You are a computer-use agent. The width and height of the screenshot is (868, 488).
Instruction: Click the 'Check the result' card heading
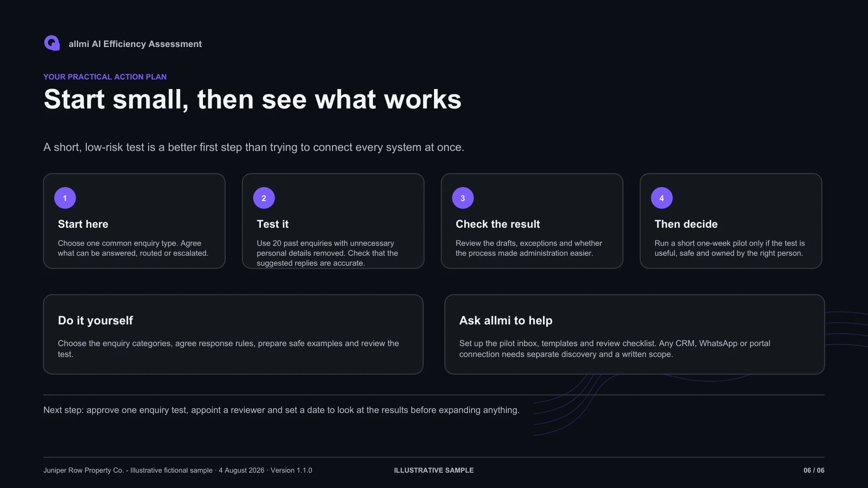coord(498,224)
